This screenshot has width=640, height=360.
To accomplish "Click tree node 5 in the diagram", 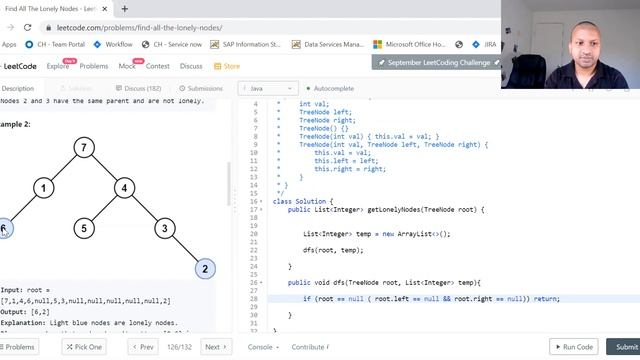I will (84, 228).
